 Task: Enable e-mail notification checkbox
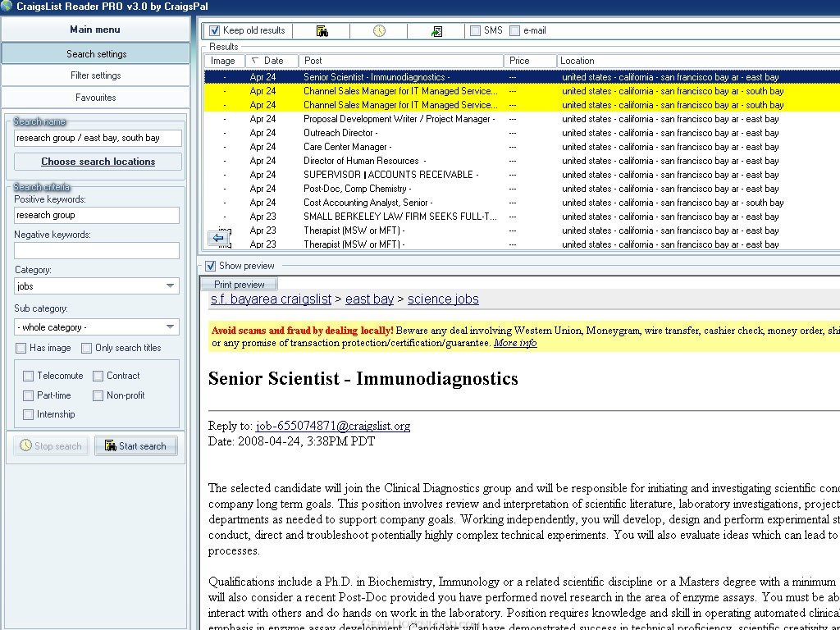515,30
